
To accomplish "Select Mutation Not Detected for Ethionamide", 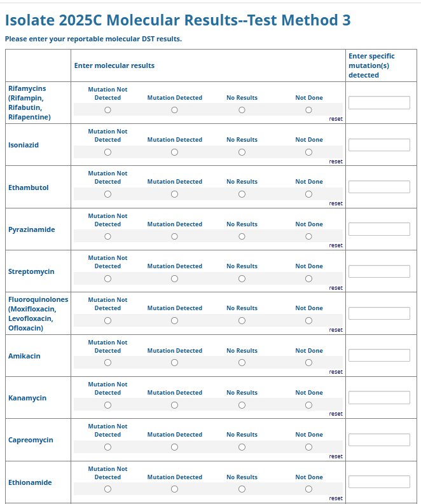I will (107, 489).
